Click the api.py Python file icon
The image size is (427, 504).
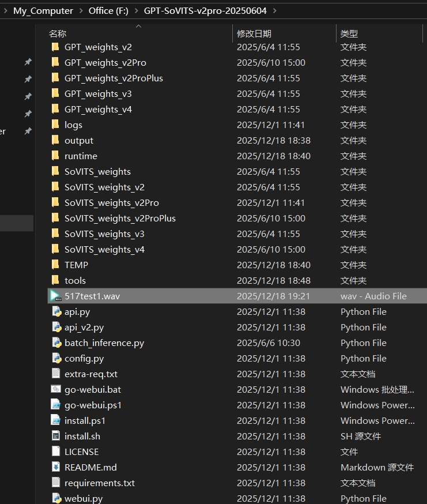point(56,311)
